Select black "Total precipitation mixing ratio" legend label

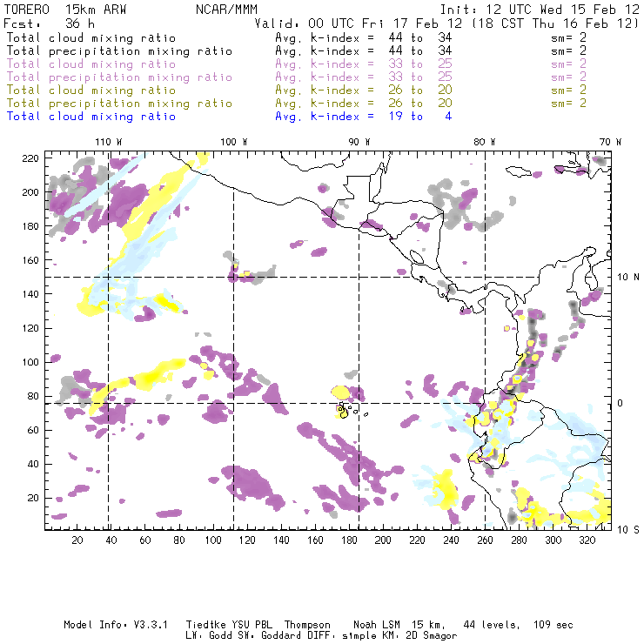119,51
